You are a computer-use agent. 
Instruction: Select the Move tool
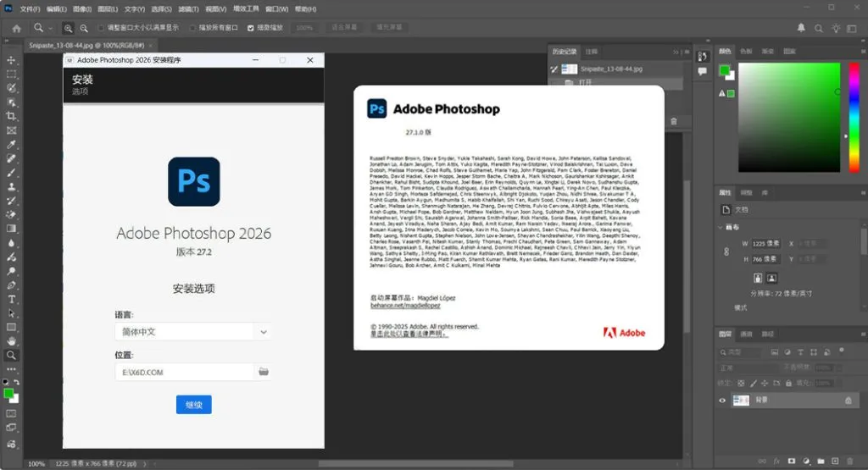pos(11,60)
